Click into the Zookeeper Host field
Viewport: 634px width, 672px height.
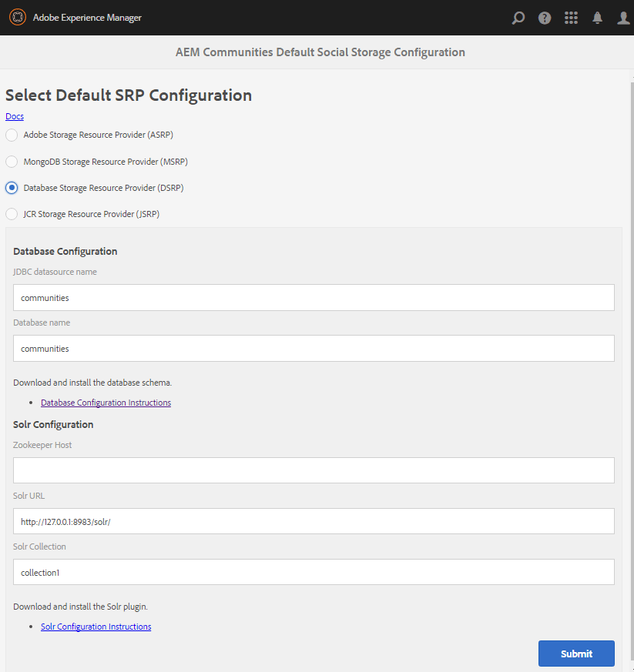314,470
